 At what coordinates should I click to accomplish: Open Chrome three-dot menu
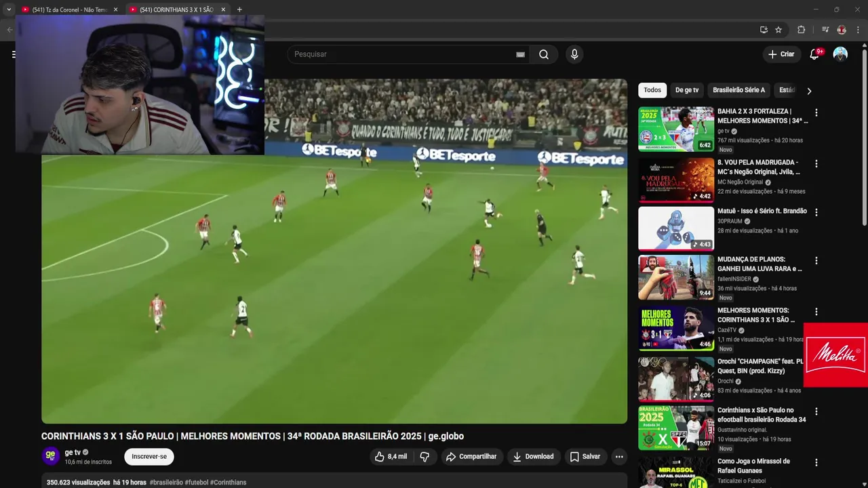858,30
